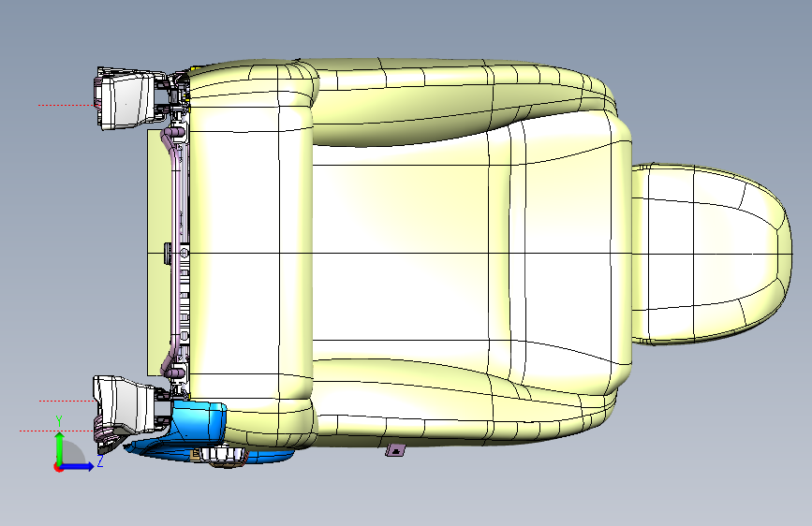The image size is (812, 526).
Task: Select the headrest of the seat model
Action: coord(712,254)
